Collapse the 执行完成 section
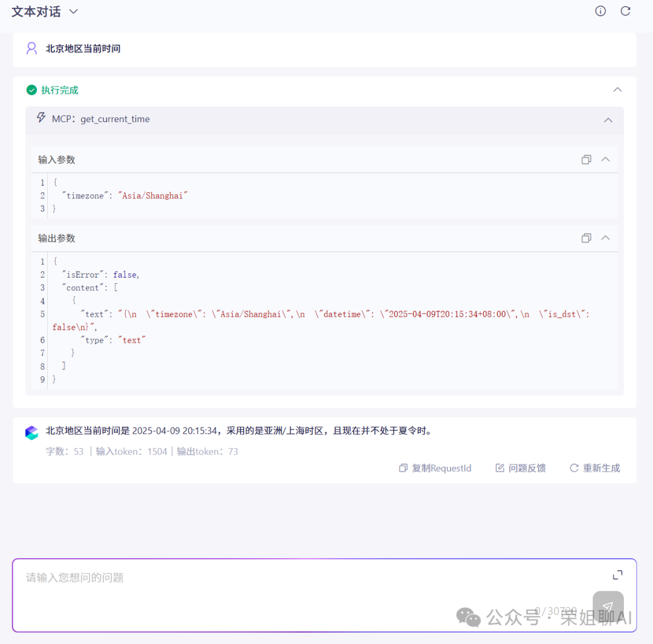Viewport: 653px width, 644px height. pos(617,89)
